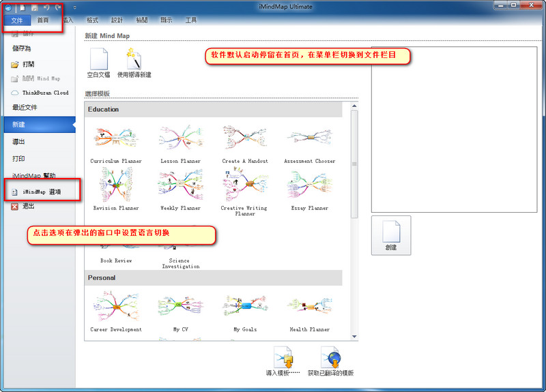Screen dimensions: 546x392
Task: Switch to the 首頁 tab
Action: point(43,20)
